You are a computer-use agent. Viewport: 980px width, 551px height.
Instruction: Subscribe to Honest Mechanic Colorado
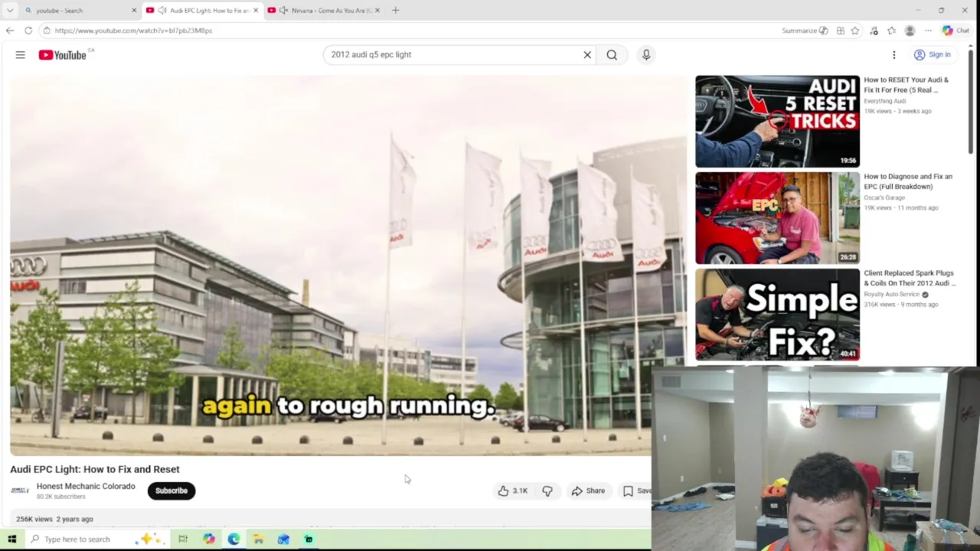[171, 491]
